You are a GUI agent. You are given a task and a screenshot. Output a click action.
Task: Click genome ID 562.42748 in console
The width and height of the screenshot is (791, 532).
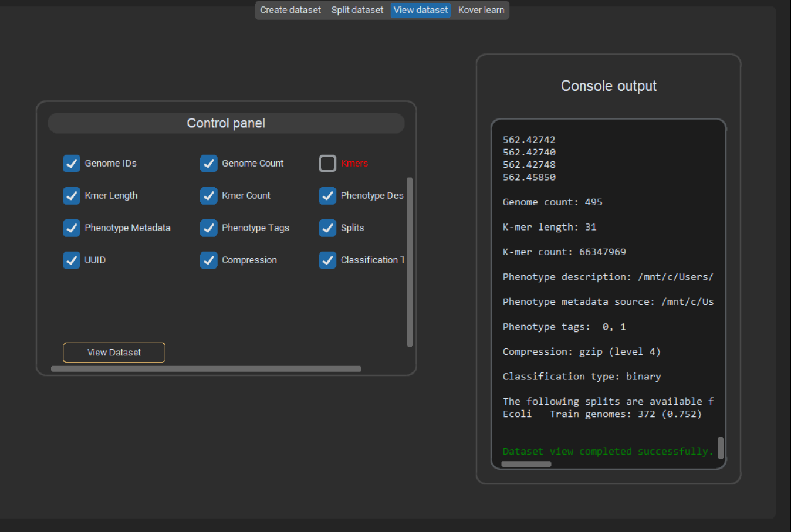pyautogui.click(x=529, y=165)
